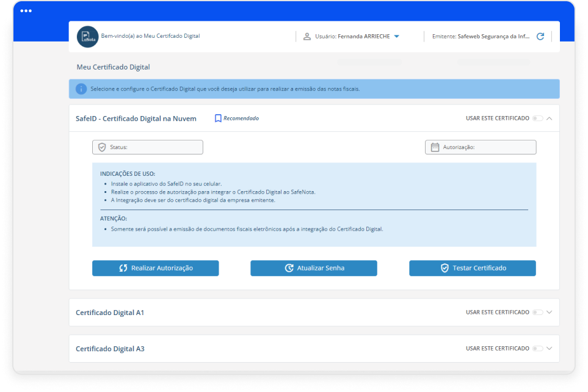Toggle Usar Este Certificado for SafeID

[537, 118]
